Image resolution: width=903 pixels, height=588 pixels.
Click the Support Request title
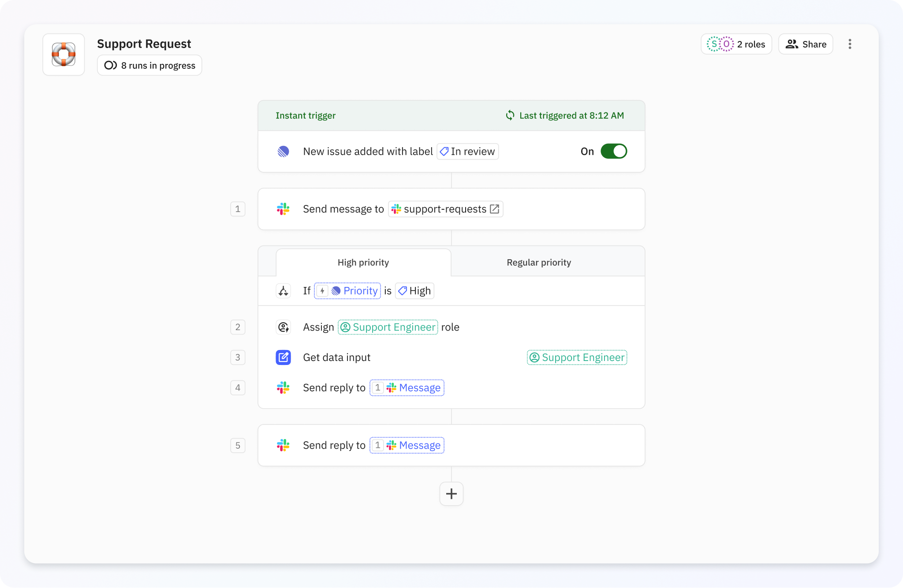click(144, 44)
